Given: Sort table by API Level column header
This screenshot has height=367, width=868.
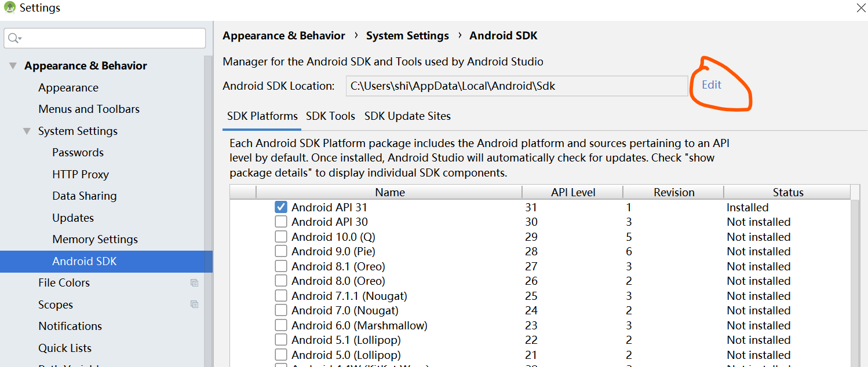Looking at the screenshot, I should tap(573, 193).
